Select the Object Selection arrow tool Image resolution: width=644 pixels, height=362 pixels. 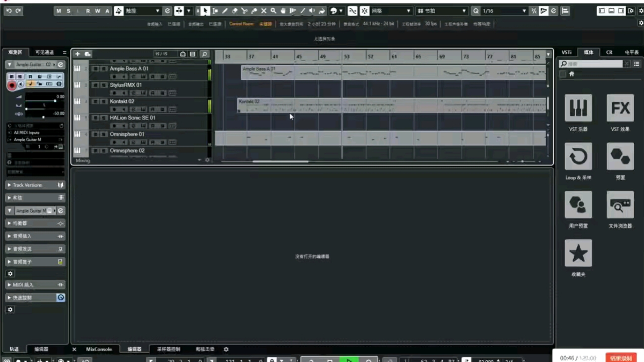tap(205, 11)
